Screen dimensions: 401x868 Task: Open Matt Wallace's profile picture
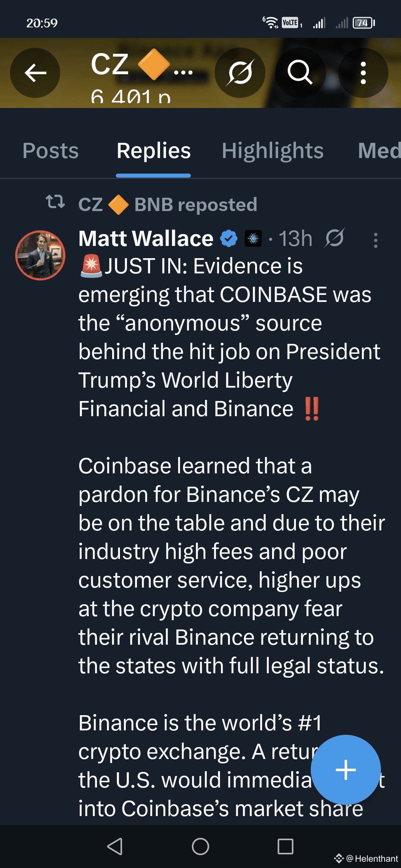pyautogui.click(x=40, y=255)
